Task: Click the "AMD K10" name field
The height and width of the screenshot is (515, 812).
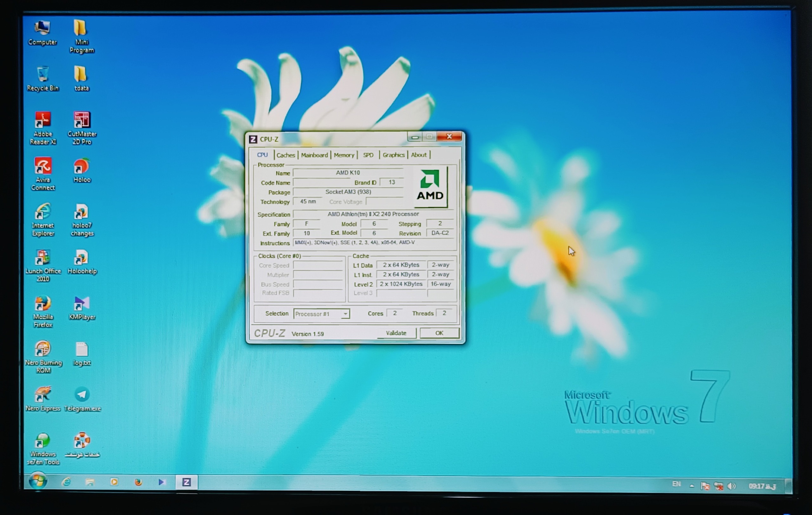Action: click(348, 173)
